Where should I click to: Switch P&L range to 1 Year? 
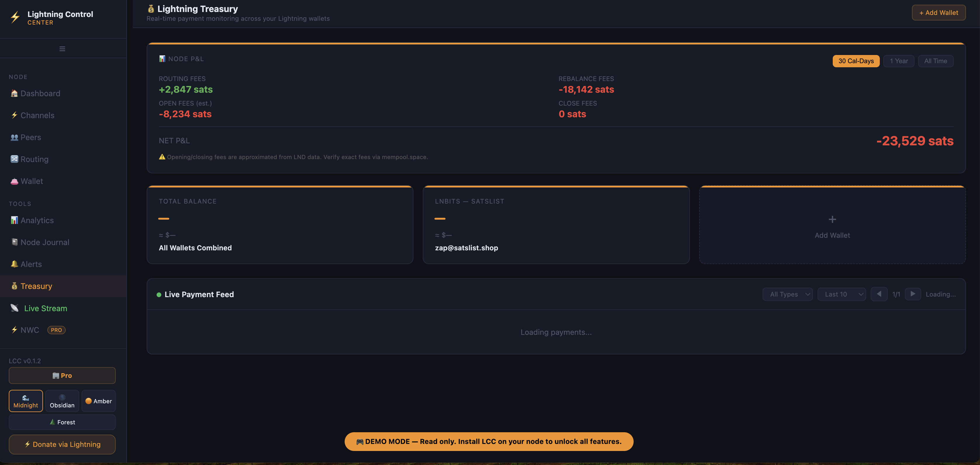(x=898, y=61)
